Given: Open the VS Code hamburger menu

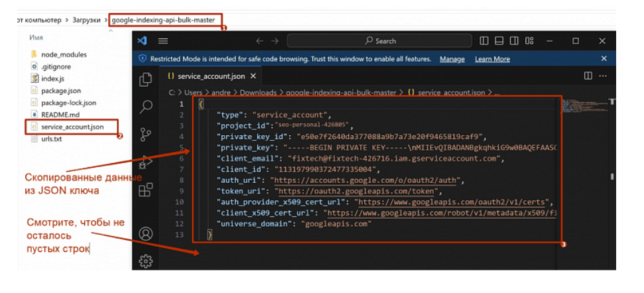Looking at the screenshot, I should 163,41.
